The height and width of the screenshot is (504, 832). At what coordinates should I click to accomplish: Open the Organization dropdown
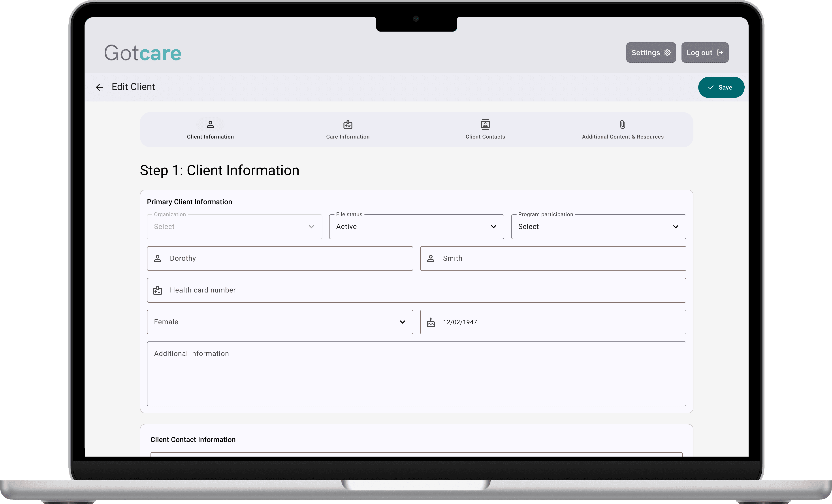[x=235, y=227]
